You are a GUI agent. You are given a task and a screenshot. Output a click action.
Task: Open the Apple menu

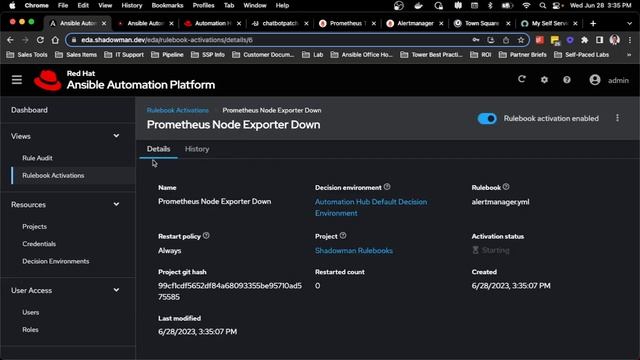point(12,5)
